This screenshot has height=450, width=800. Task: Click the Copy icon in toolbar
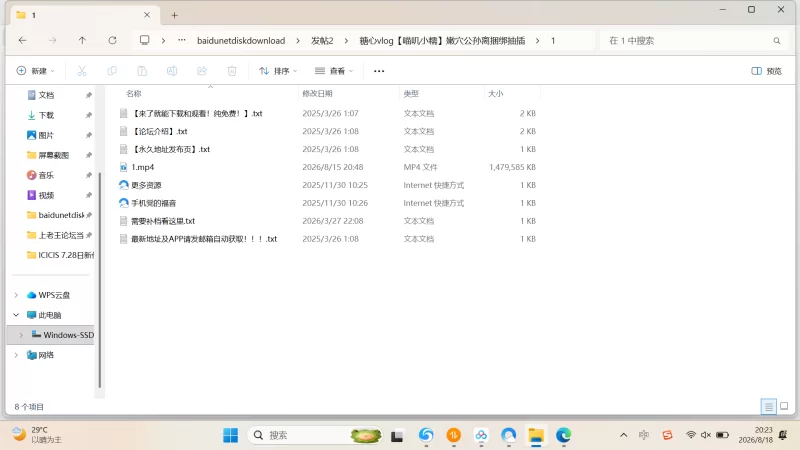tap(112, 71)
